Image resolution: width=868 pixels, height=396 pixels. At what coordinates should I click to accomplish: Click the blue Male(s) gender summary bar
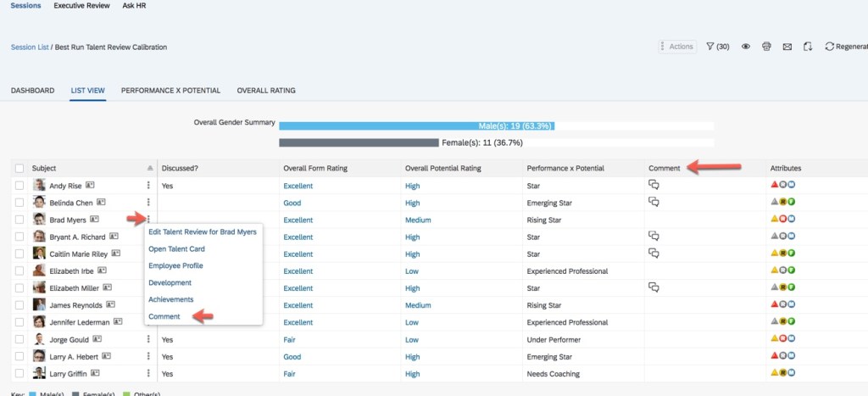(416, 125)
